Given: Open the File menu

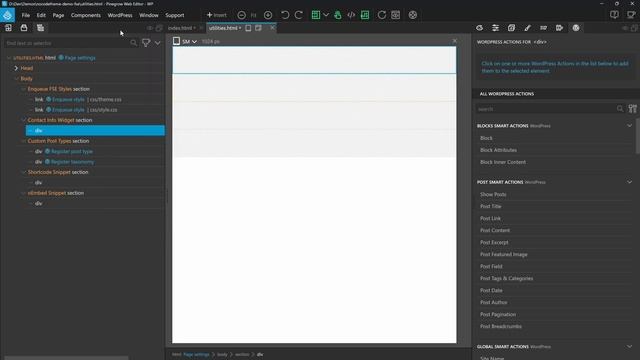Looking at the screenshot, I should (x=26, y=15).
